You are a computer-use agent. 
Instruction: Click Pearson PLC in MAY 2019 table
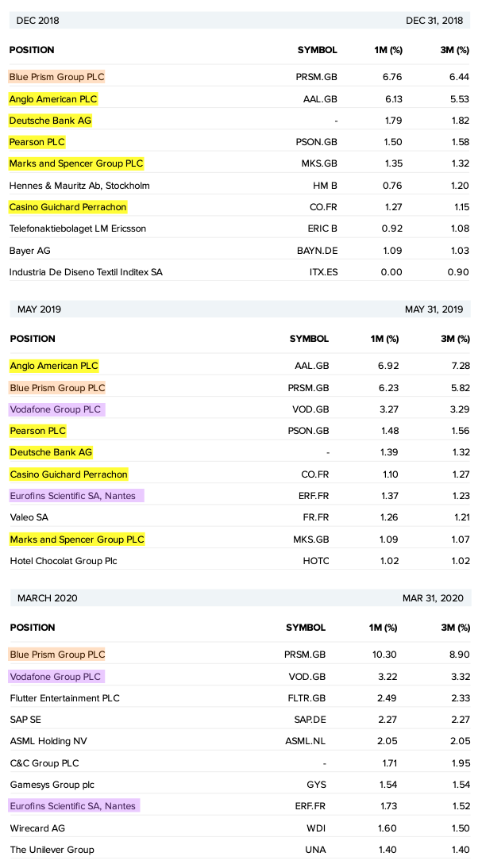[x=37, y=431]
